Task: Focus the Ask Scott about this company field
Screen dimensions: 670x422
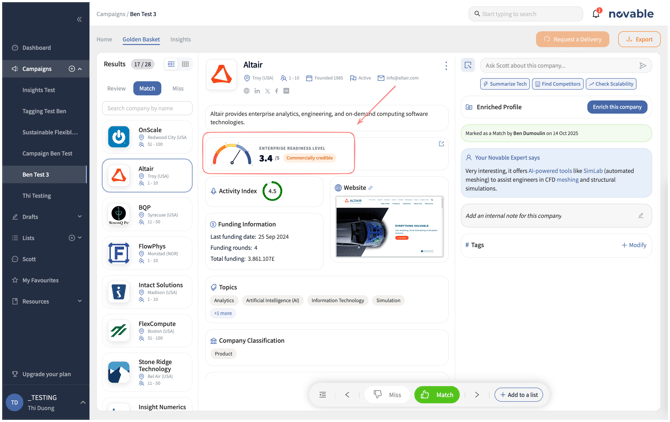Action: tap(558, 66)
